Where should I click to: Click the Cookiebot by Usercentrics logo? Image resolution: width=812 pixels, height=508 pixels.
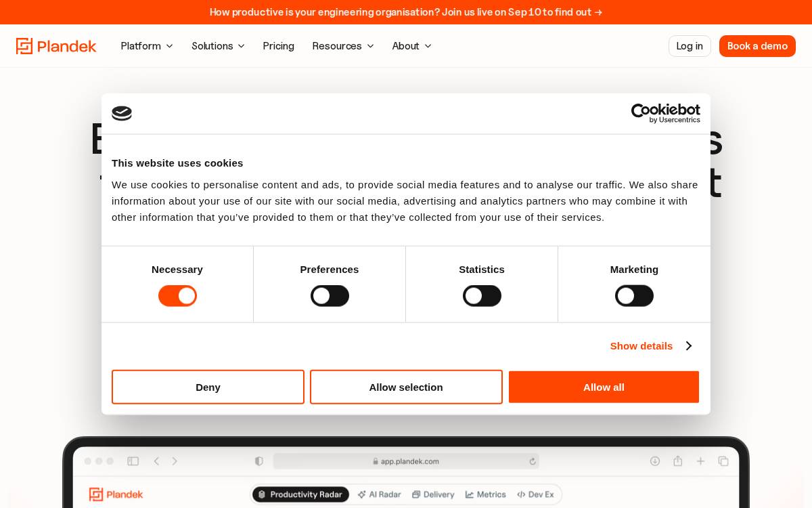coord(666,114)
